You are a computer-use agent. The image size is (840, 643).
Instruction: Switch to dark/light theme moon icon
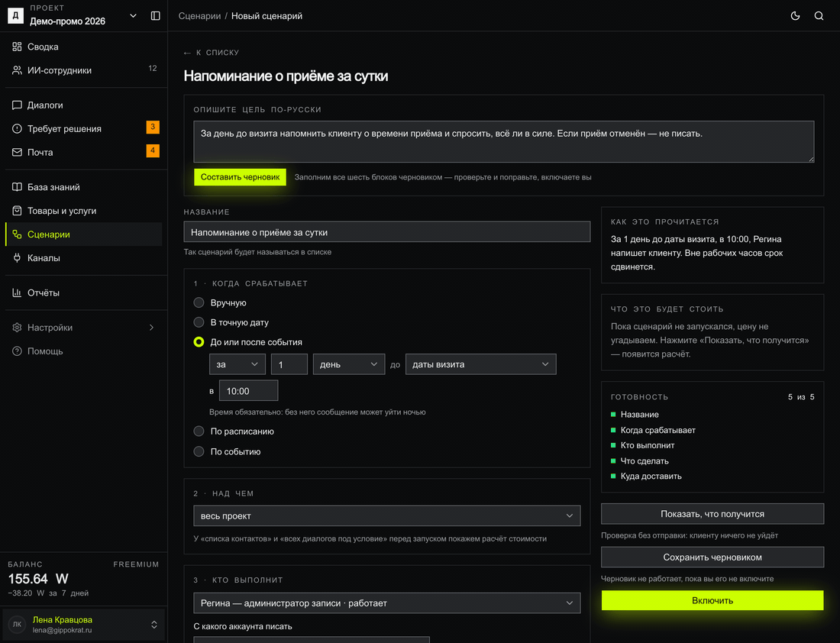point(795,16)
